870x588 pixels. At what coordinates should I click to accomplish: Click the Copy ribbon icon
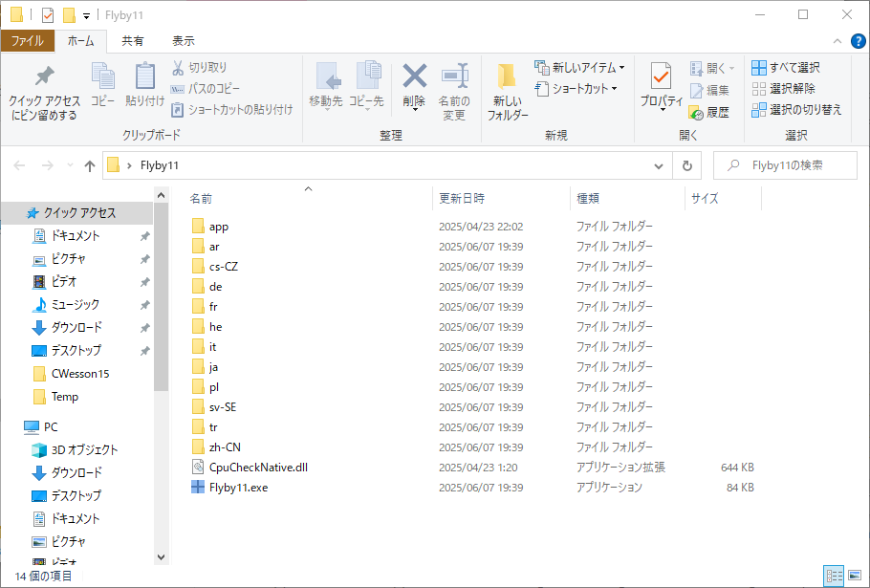[102, 85]
